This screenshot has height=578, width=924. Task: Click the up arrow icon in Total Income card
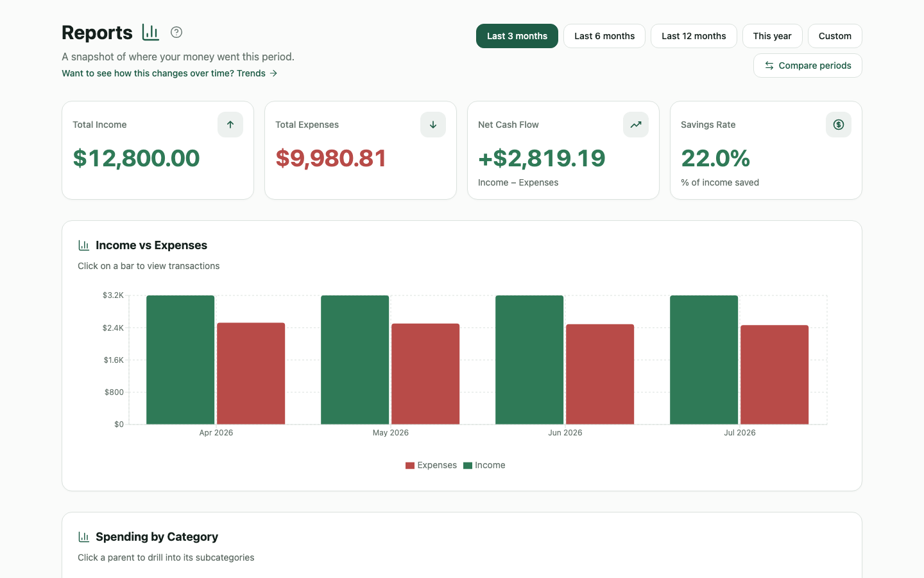[x=230, y=125]
